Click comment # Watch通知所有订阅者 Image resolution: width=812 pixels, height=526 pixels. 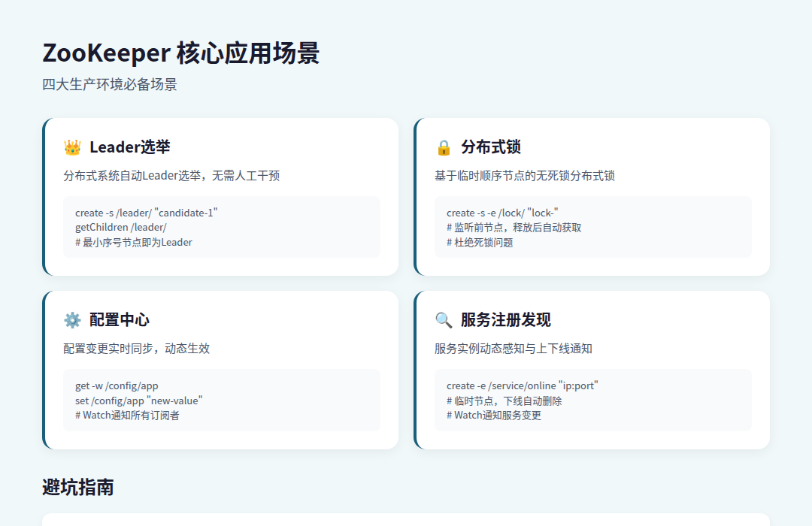(127, 416)
